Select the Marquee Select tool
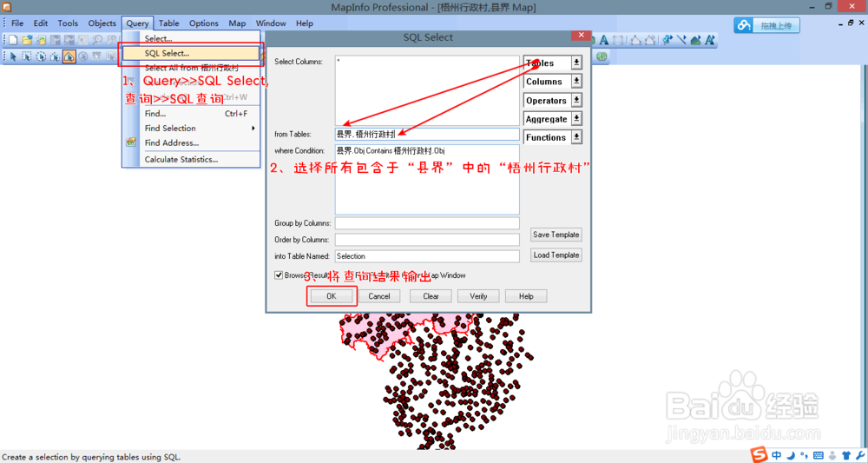Screen dimensions: 868x463 [x=27, y=56]
